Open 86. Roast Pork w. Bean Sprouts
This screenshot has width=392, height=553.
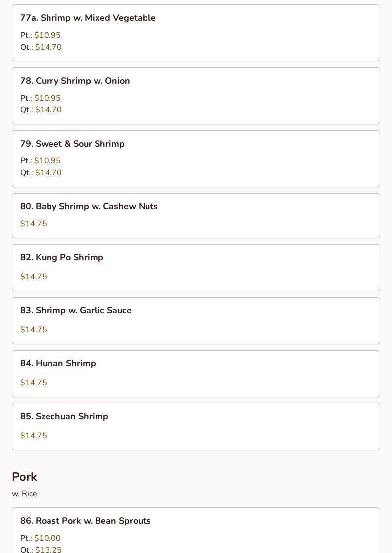coord(86,521)
